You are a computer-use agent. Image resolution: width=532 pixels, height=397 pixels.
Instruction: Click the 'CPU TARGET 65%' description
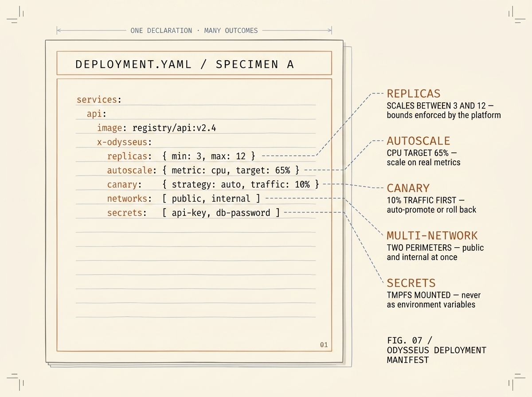coord(423,157)
